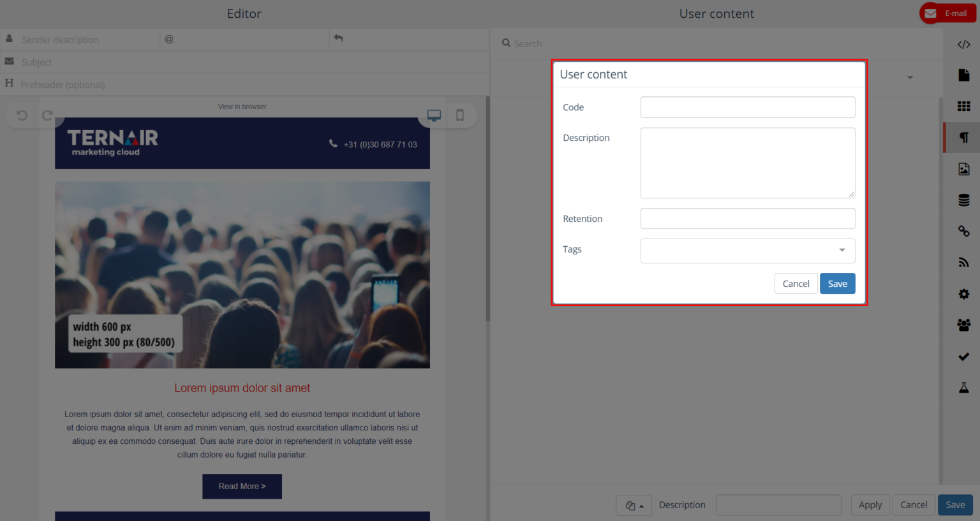Image resolution: width=980 pixels, height=521 pixels.
Task: Select the 'Lorem ipsum dolor sit amet' heading
Action: click(242, 388)
